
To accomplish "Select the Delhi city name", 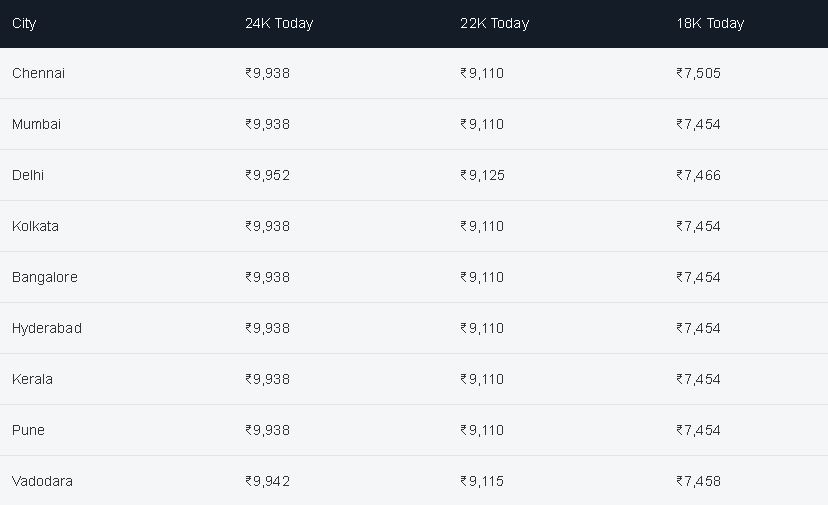I will (27, 175).
